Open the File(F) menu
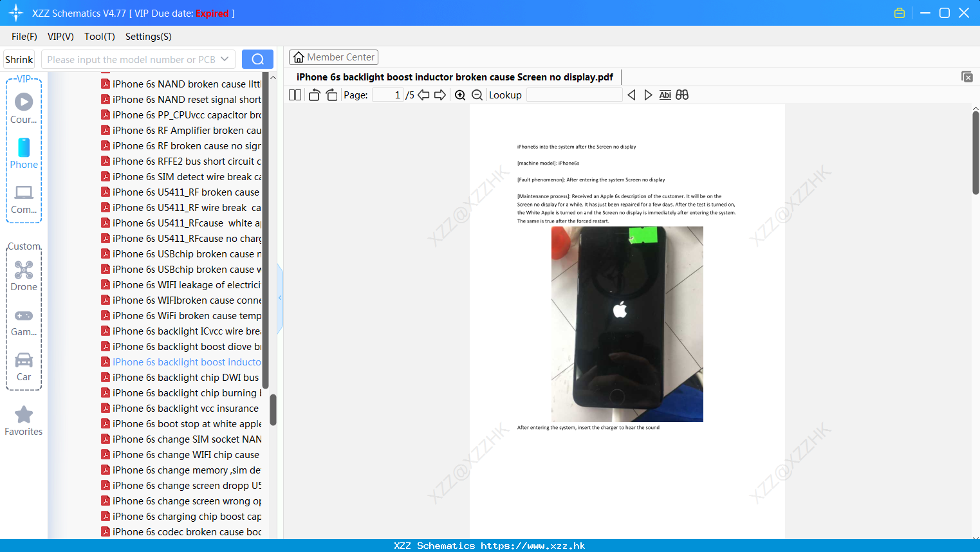This screenshot has width=980, height=552. pyautogui.click(x=24, y=37)
